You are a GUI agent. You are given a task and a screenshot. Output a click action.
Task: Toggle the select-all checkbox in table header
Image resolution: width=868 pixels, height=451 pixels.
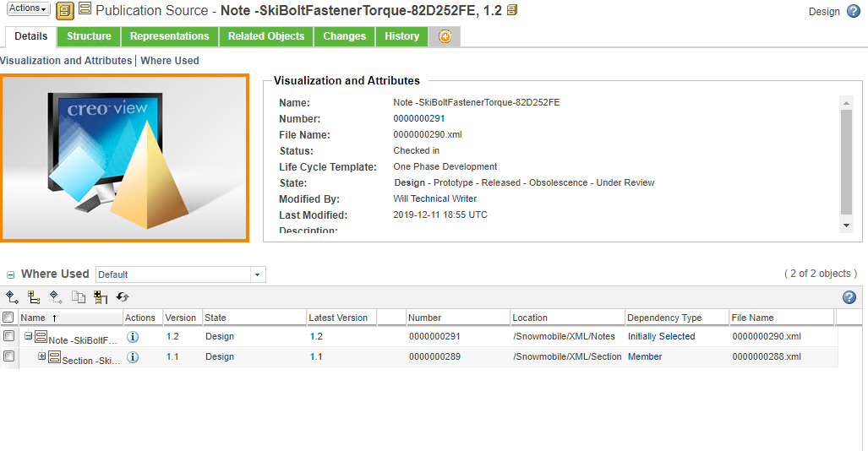pos(8,318)
